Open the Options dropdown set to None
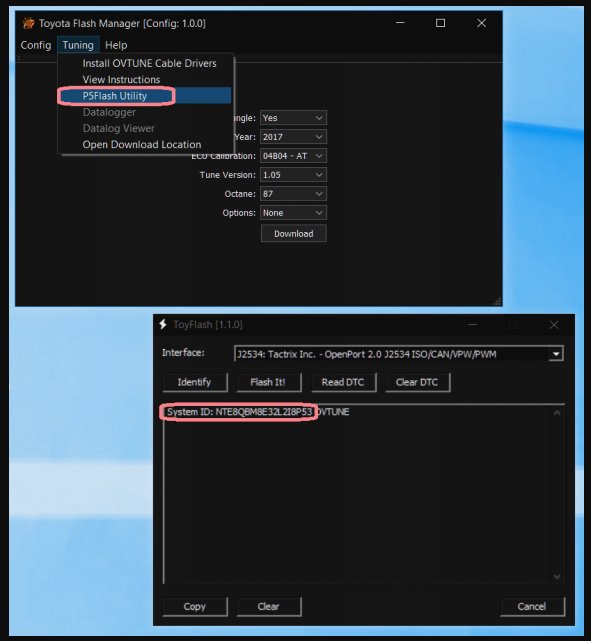This screenshot has height=641, width=591. pyautogui.click(x=293, y=213)
